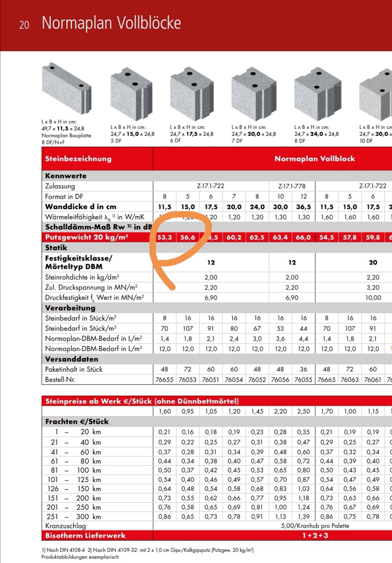Click the partially visible 10 DF block image

click(376, 94)
